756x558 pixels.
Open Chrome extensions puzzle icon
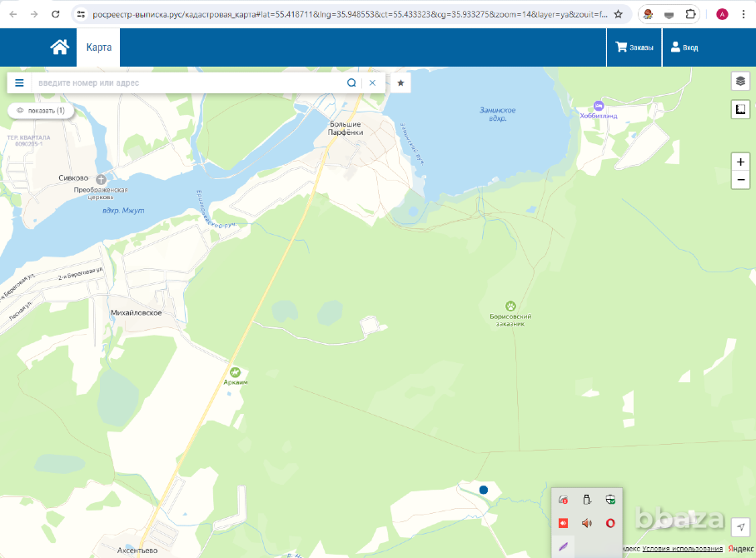[691, 14]
